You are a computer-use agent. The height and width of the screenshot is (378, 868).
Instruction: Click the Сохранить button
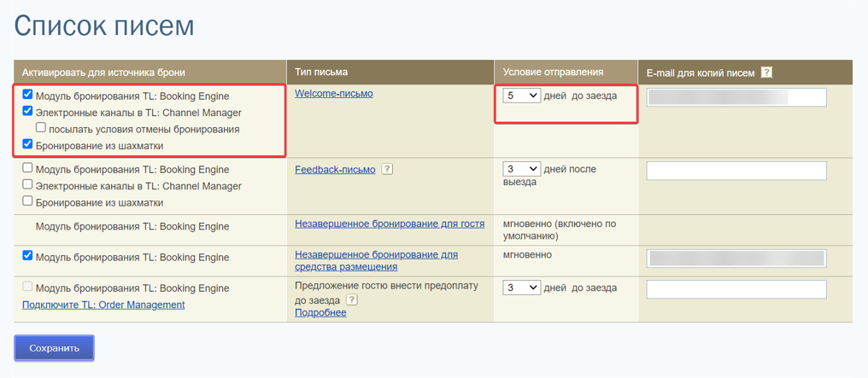point(55,348)
